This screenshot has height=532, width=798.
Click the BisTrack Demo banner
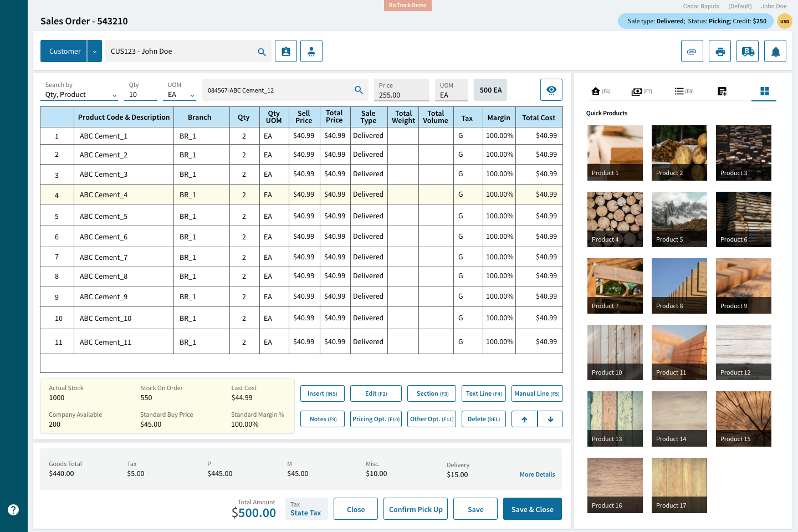407,6
